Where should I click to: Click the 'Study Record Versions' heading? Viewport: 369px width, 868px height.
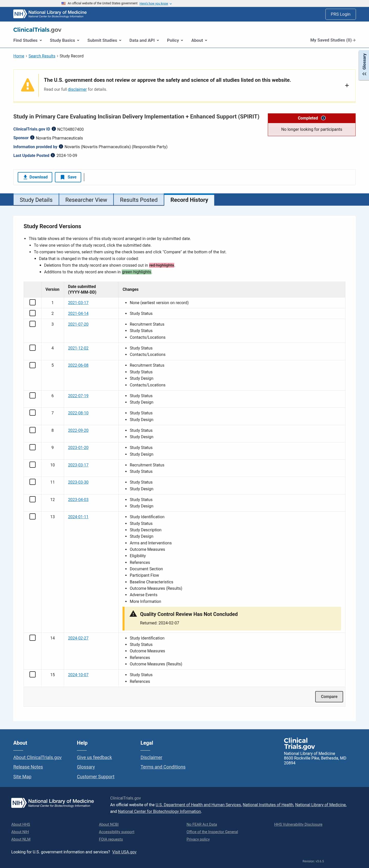coord(52,226)
